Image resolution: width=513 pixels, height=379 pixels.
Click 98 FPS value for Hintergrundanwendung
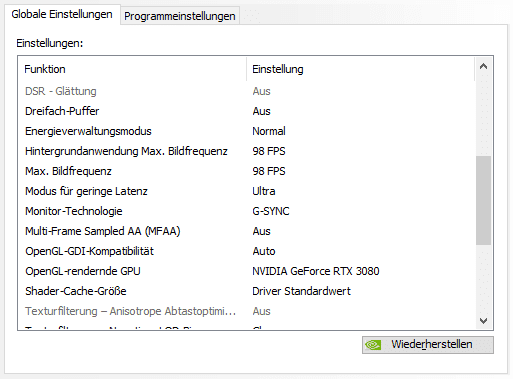tap(269, 151)
